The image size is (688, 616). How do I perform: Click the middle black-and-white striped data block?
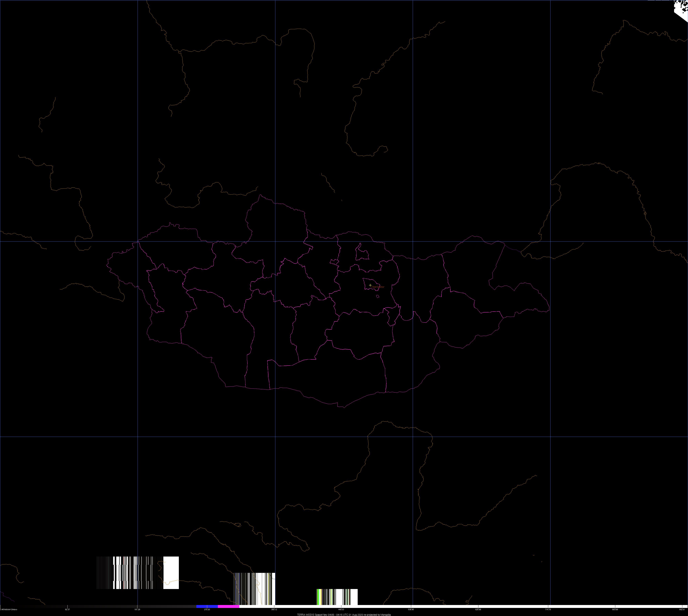(x=255, y=588)
